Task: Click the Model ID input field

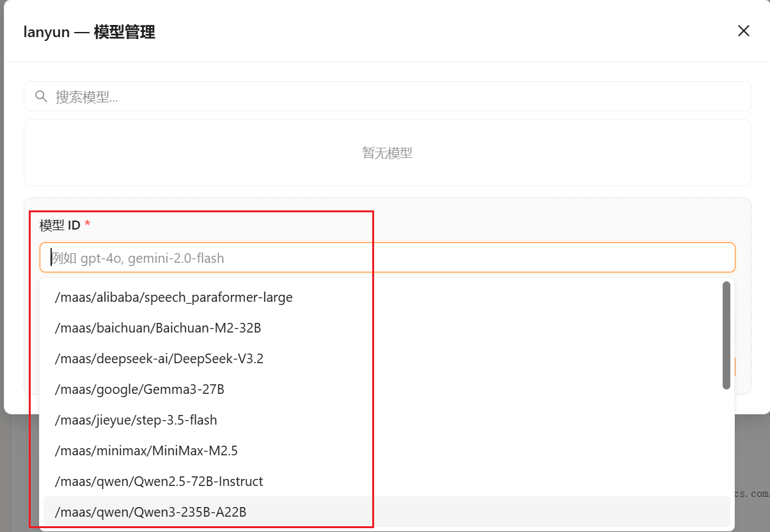Action: (x=387, y=258)
